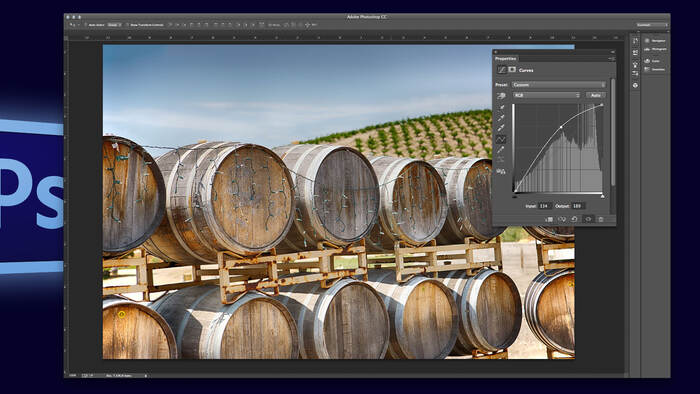The image size is (700, 394).
Task: Select the Properties panel tab
Action: tap(505, 58)
